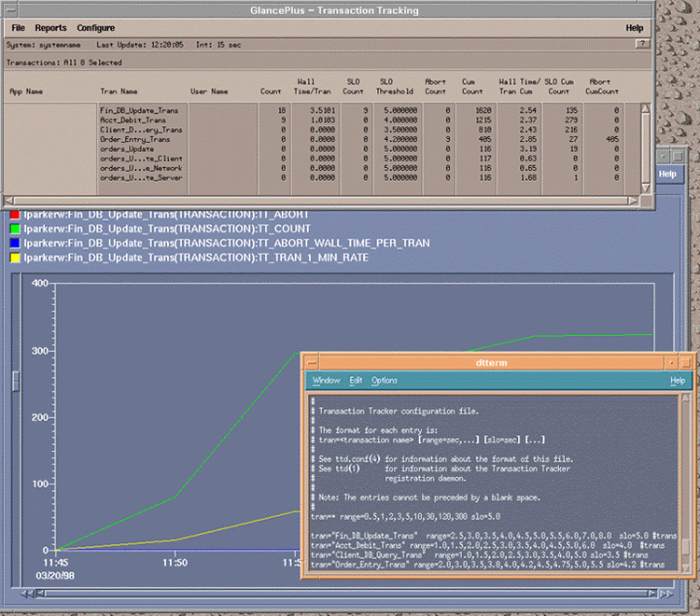This screenshot has height=616, width=700.
Task: Click the dtterm vertical scrollbar
Action: pos(686,481)
